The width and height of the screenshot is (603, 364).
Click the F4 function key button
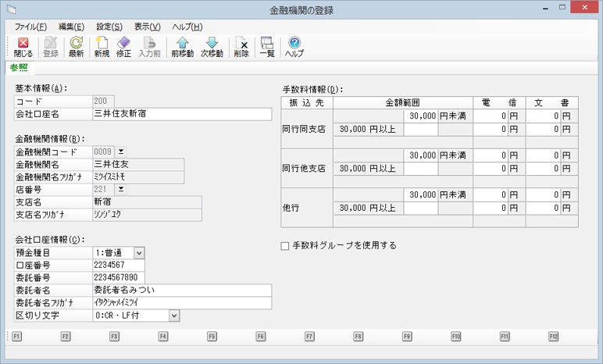163,337
